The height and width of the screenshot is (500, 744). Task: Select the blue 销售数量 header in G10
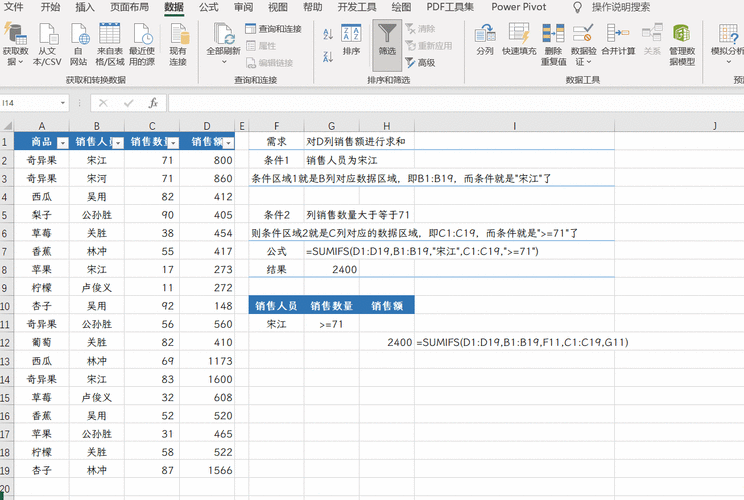(x=332, y=306)
